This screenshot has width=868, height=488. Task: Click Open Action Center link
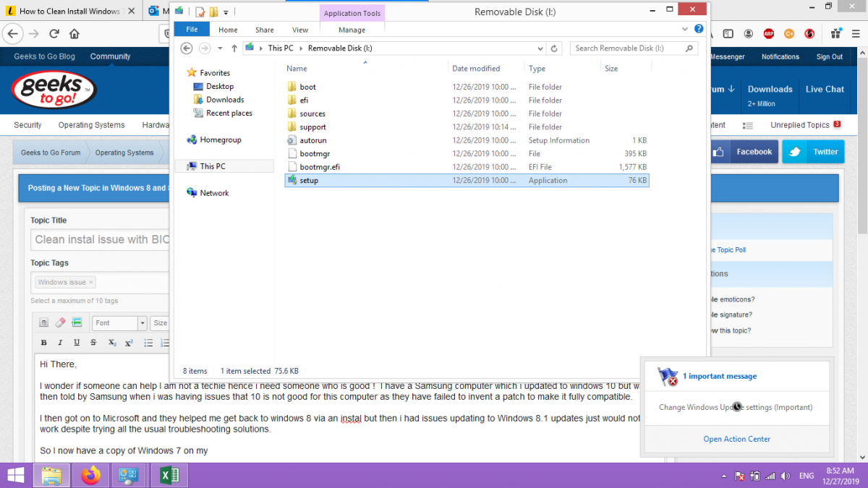[736, 439]
